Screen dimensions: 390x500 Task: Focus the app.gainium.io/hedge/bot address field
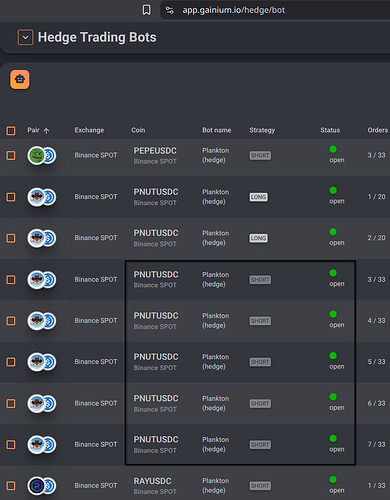233,10
